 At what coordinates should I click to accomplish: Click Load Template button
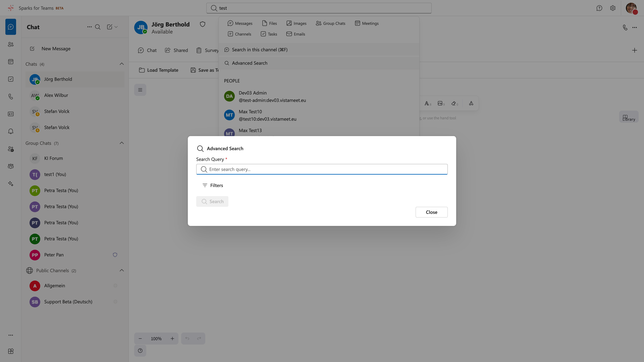point(158,70)
